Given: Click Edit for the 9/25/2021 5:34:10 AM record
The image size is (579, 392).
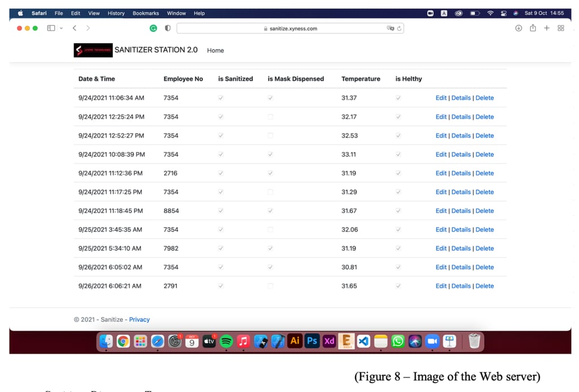Looking at the screenshot, I should (441, 248).
